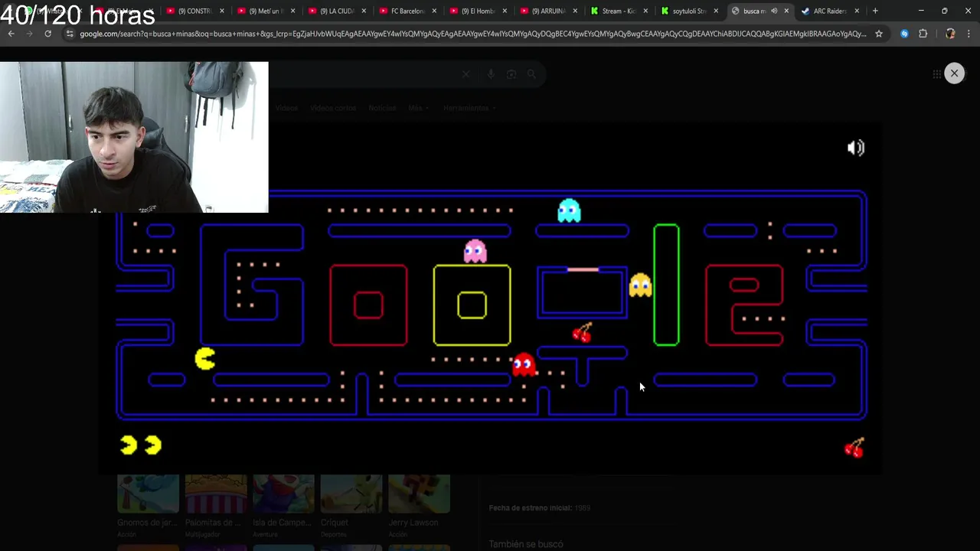Mute the Pac-Man game sound speaker icon
Viewport: 980px width, 551px height.
[855, 148]
